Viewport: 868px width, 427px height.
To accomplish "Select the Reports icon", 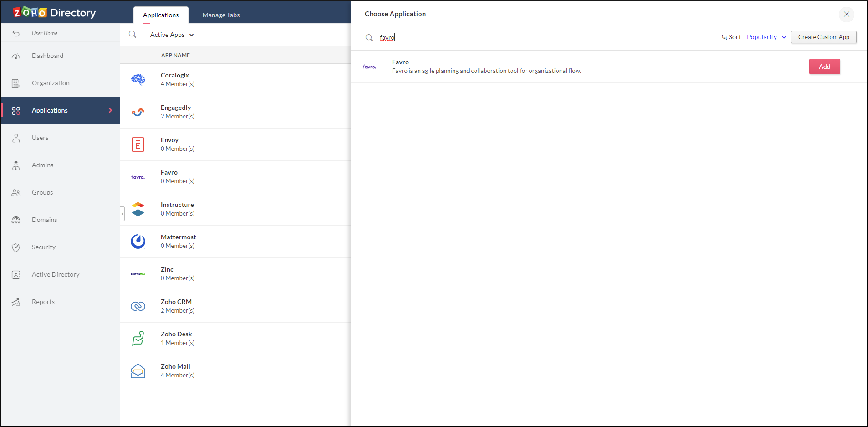I will [x=16, y=301].
